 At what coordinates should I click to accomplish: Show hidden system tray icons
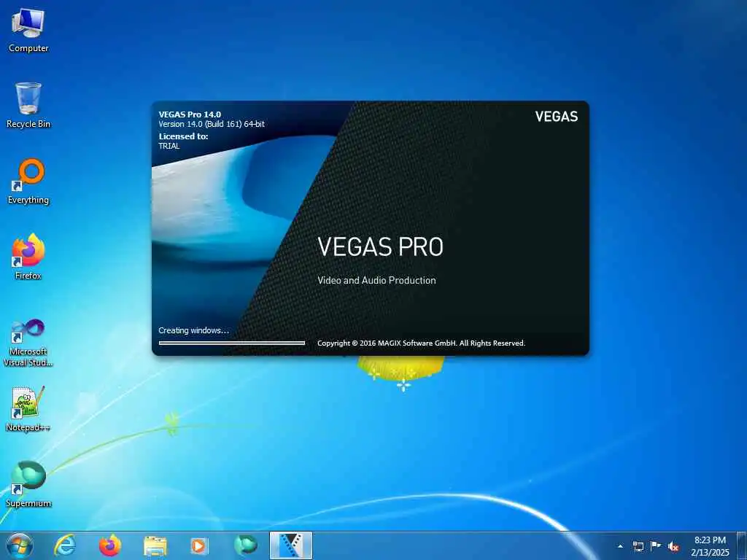(x=620, y=546)
